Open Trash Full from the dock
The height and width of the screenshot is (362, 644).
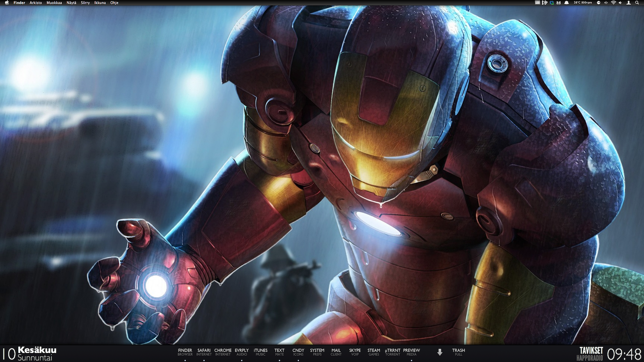pyautogui.click(x=459, y=352)
